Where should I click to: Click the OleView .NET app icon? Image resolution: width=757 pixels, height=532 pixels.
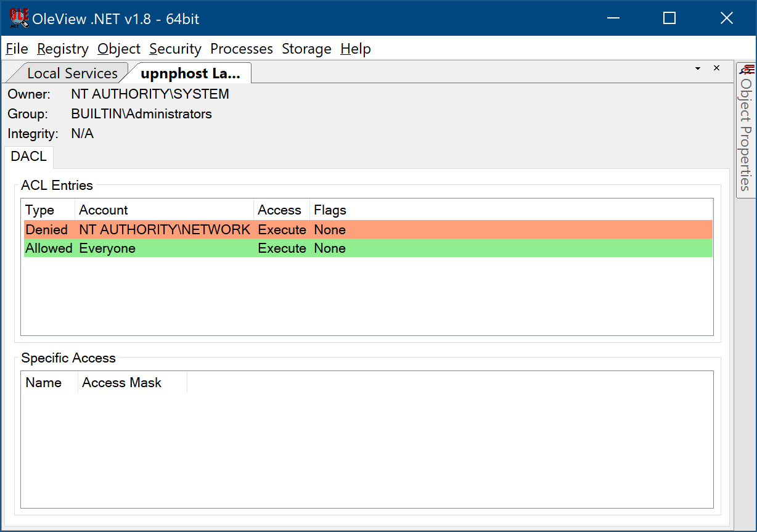(x=18, y=18)
